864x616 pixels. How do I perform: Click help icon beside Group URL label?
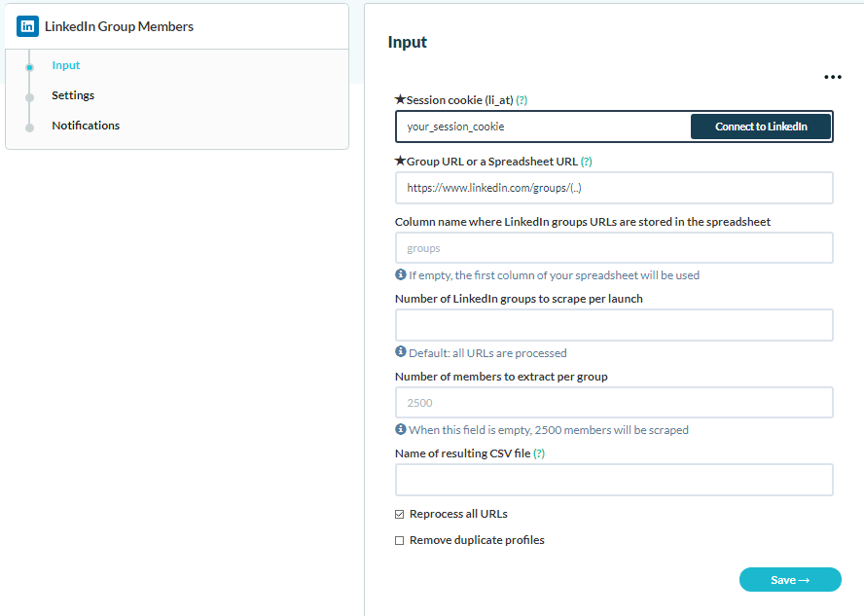point(587,162)
